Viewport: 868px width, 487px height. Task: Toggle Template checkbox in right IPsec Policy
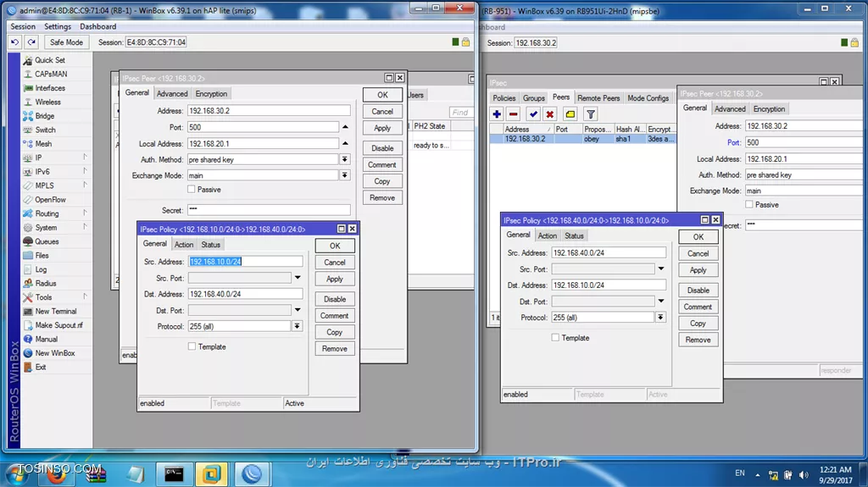555,338
